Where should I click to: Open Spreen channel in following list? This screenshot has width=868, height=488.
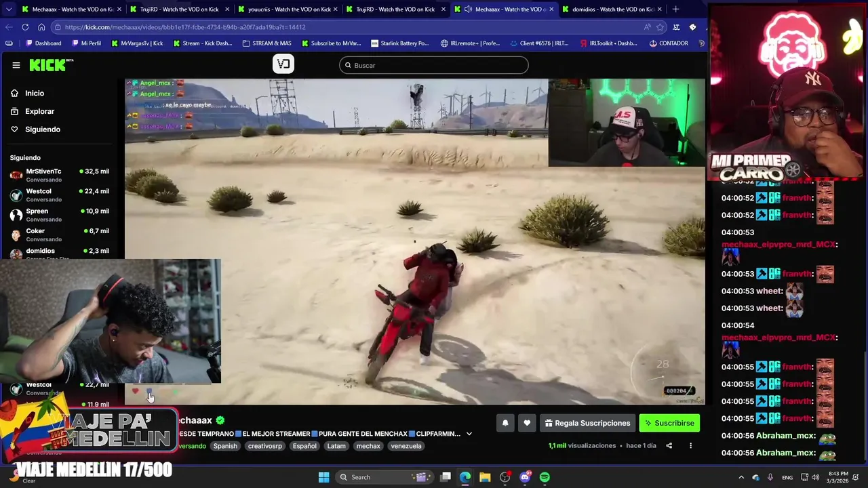point(60,215)
